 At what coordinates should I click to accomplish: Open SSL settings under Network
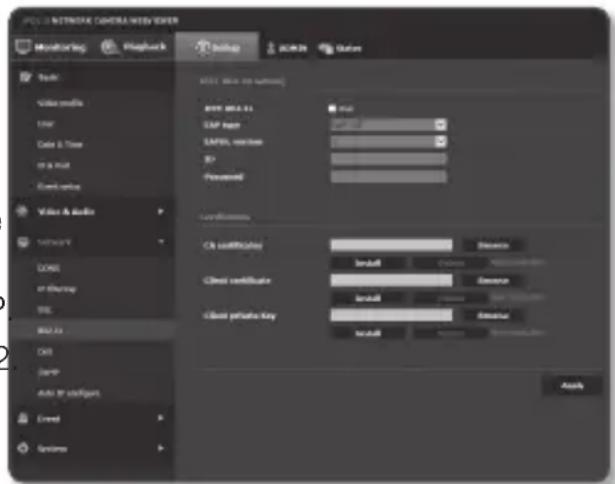(x=44, y=310)
